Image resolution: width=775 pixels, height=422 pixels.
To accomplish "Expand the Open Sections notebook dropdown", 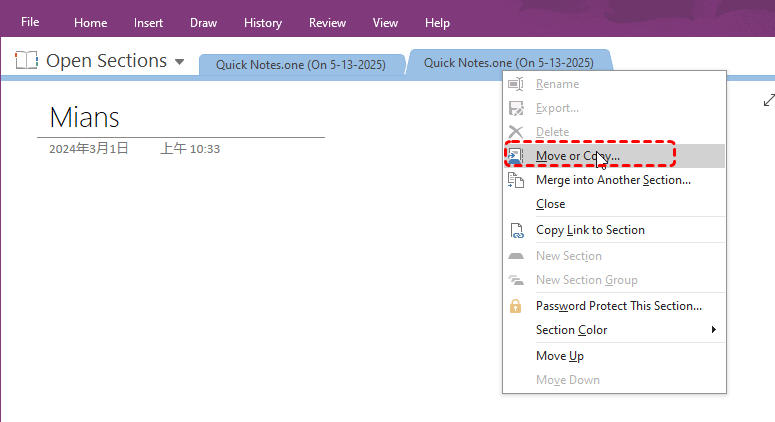I will [x=179, y=62].
